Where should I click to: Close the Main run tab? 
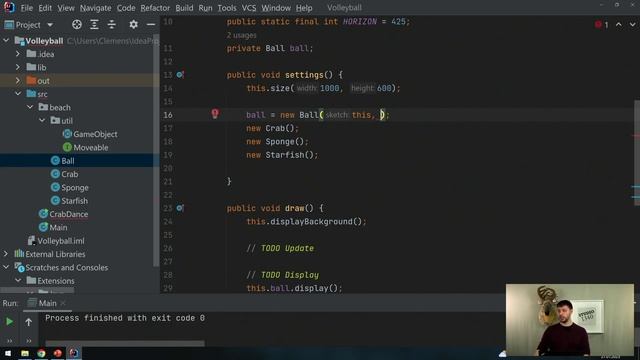pos(63,303)
